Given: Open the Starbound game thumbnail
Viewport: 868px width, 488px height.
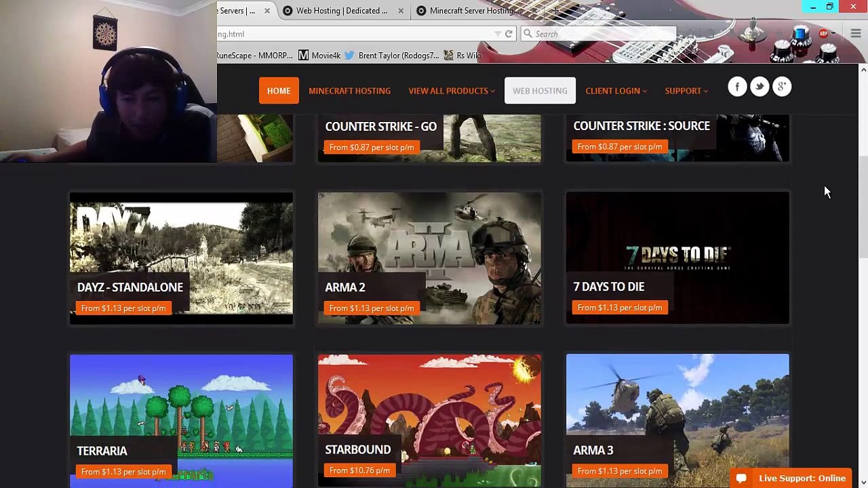Looking at the screenshot, I should pyautogui.click(x=429, y=420).
